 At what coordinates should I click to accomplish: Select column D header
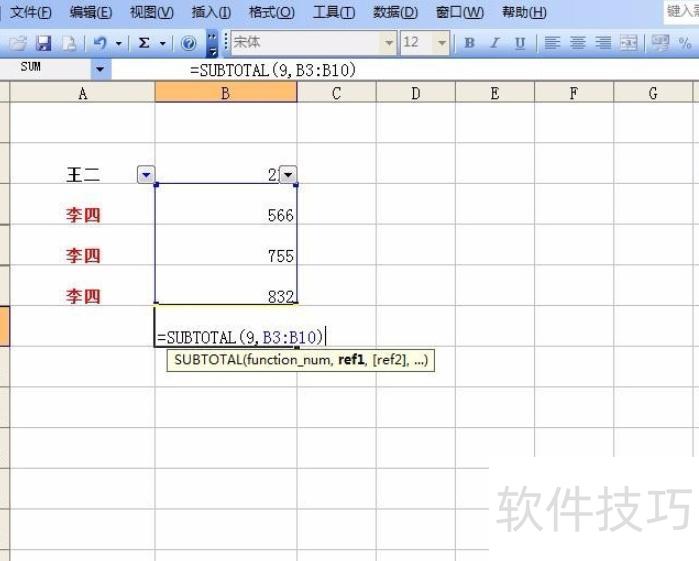[x=415, y=93]
